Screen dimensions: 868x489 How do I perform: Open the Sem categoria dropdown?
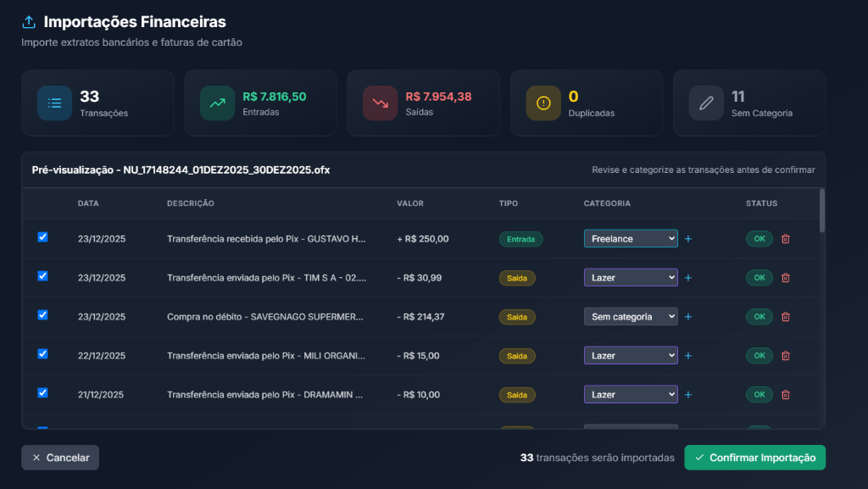(631, 317)
